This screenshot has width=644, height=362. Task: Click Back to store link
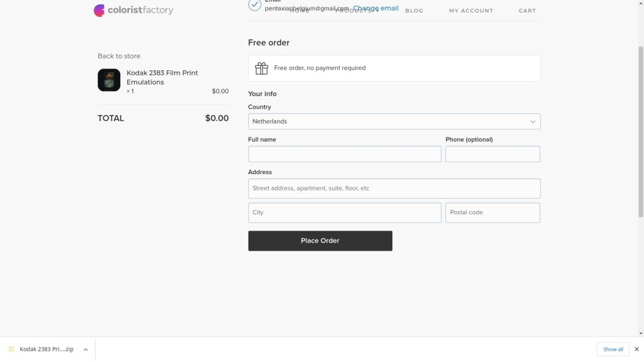(119, 56)
